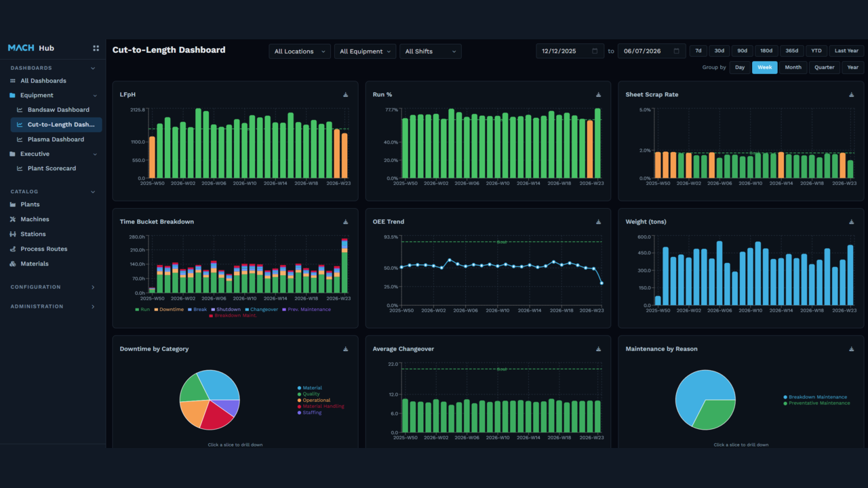Download the Time Bucket Breakdown chart

coord(345,222)
